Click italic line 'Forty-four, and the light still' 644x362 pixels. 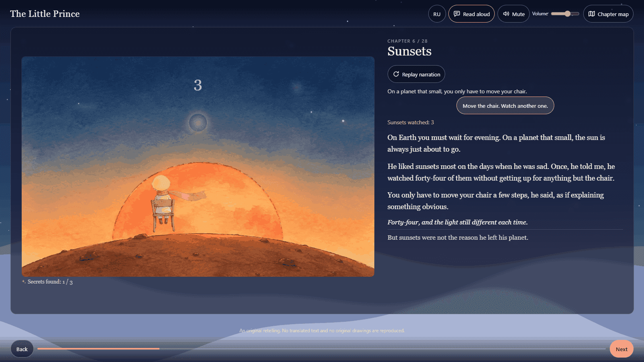coord(458,222)
